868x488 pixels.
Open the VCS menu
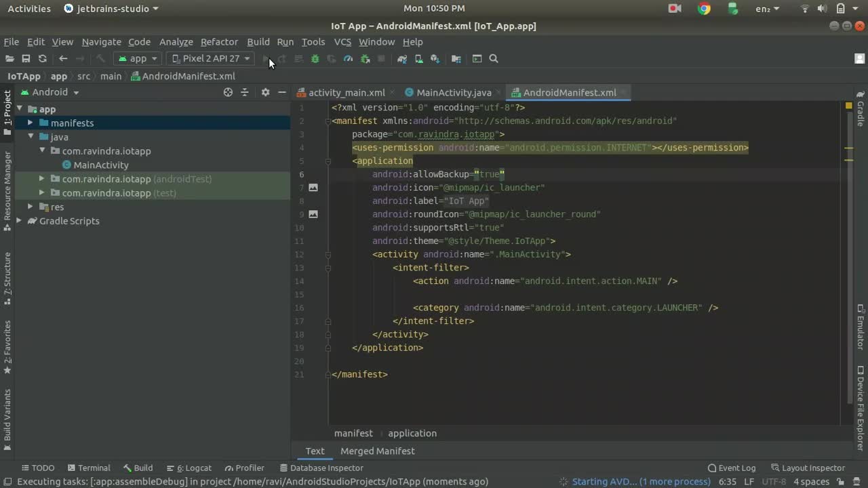[342, 42]
